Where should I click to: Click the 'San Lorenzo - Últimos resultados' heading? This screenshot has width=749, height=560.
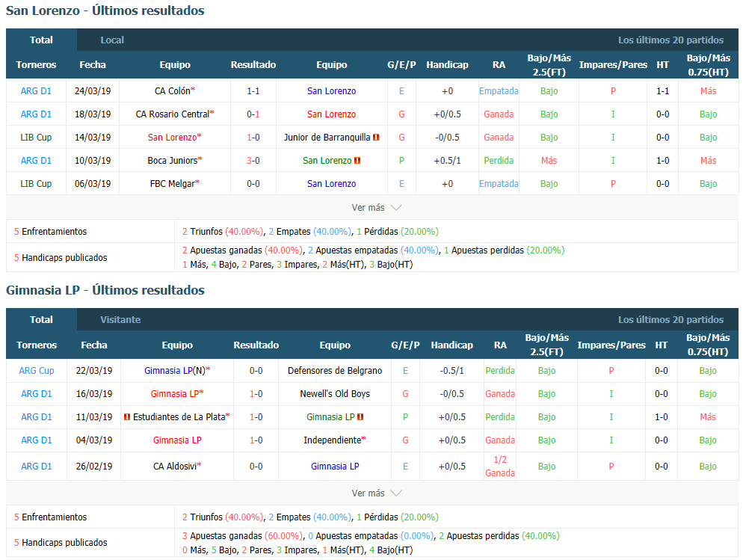coord(105,10)
